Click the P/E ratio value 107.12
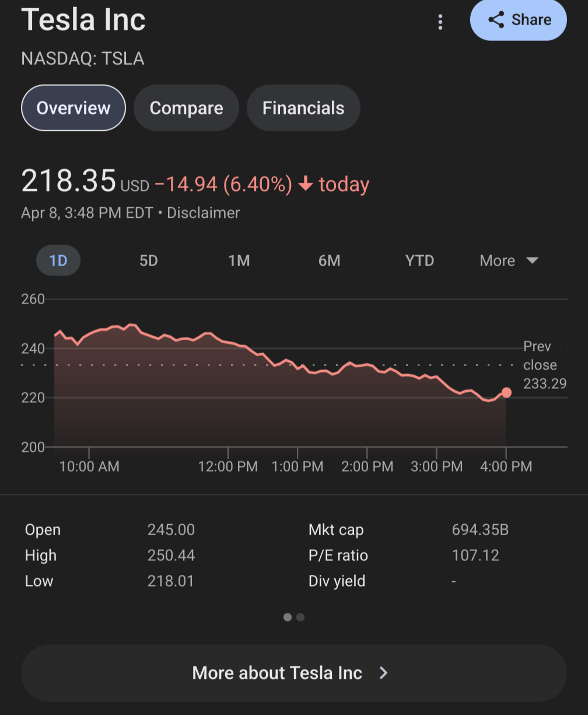The height and width of the screenshot is (715, 588). pyautogui.click(x=475, y=556)
